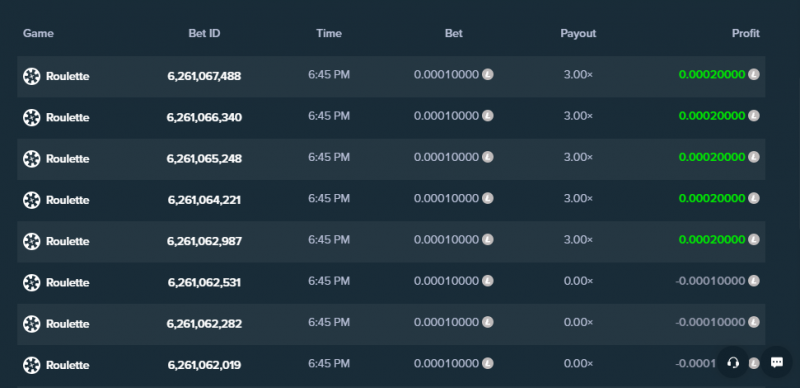This screenshot has height=388, width=800.
Task: Click the Profit column header
Action: coord(745,33)
